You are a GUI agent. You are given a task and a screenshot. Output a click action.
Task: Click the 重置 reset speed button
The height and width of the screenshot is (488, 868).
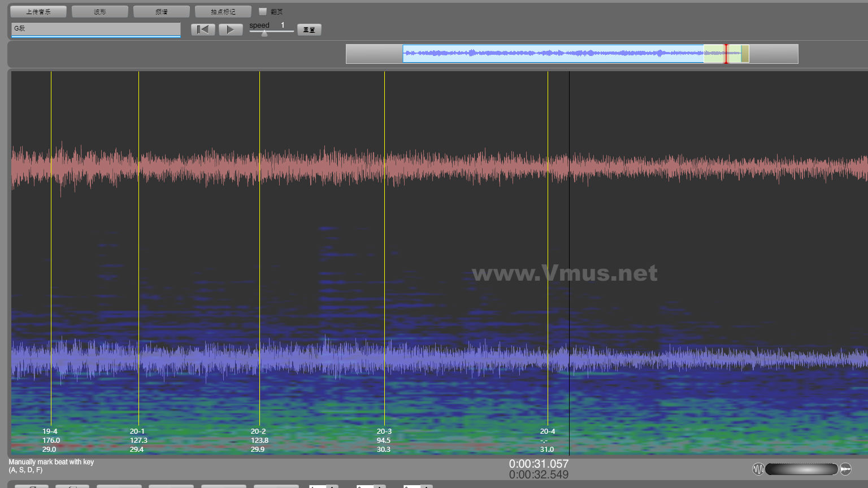(x=309, y=30)
